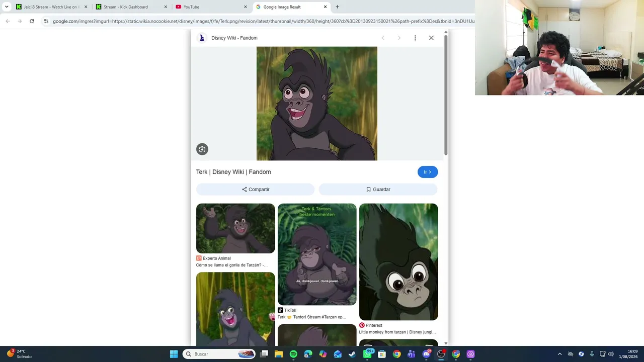644x362 pixels.
Task: Open the laughing Terk bamboo thumbnail
Action: click(x=235, y=309)
